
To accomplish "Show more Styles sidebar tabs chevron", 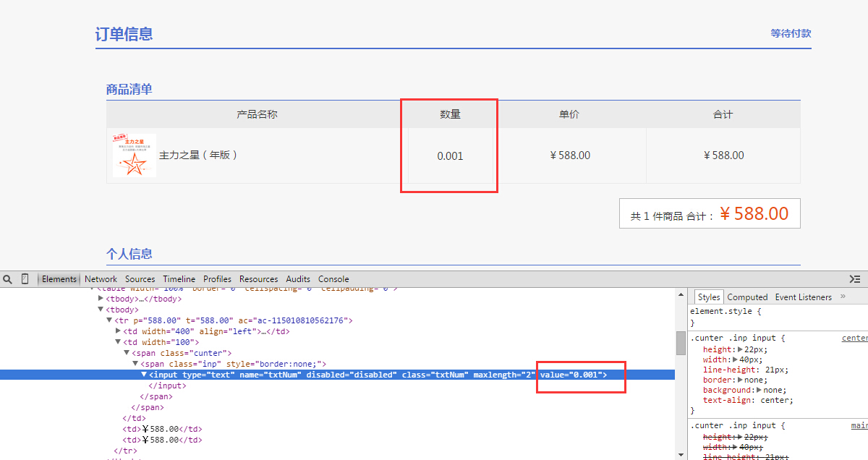I will pyautogui.click(x=843, y=297).
